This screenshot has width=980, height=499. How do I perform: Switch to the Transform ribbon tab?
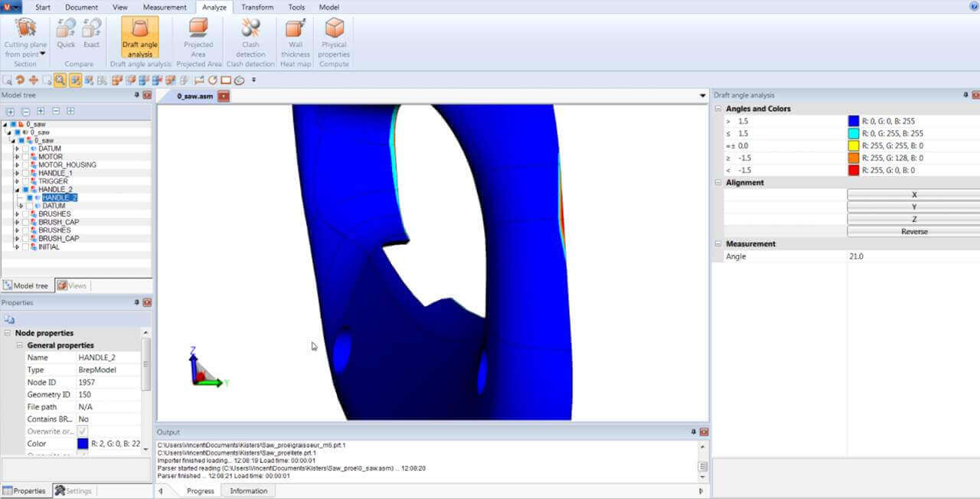257,7
